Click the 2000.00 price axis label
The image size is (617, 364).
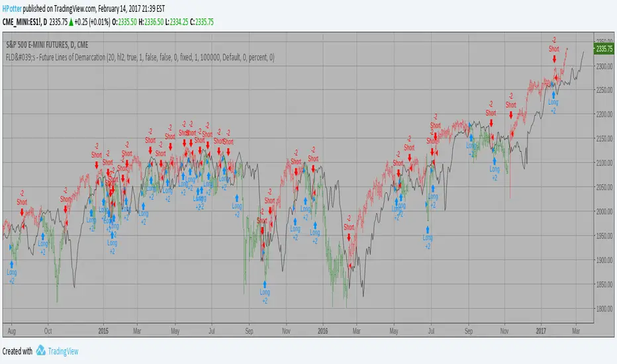coord(604,211)
